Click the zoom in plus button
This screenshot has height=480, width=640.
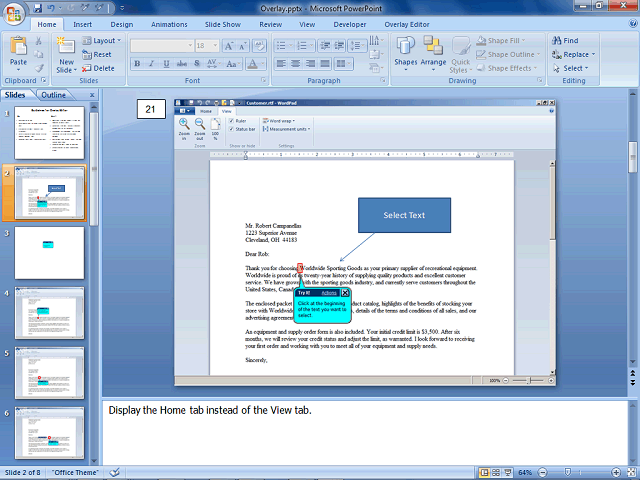[x=616, y=472]
